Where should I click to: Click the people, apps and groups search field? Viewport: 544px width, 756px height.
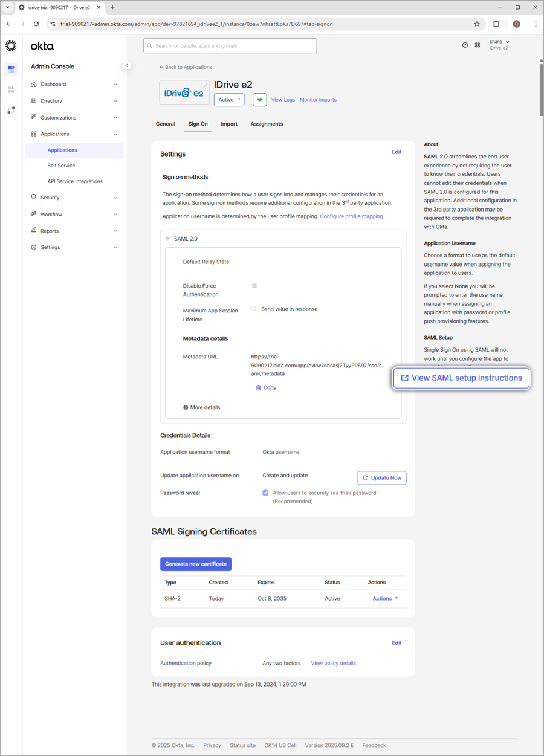(230, 46)
